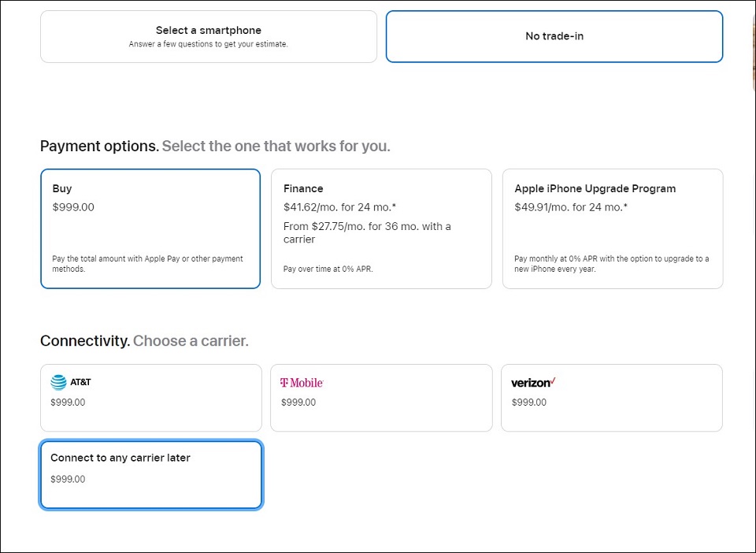Choose the Select a smartphone trade-in option
The height and width of the screenshot is (553, 756).
coord(208,37)
